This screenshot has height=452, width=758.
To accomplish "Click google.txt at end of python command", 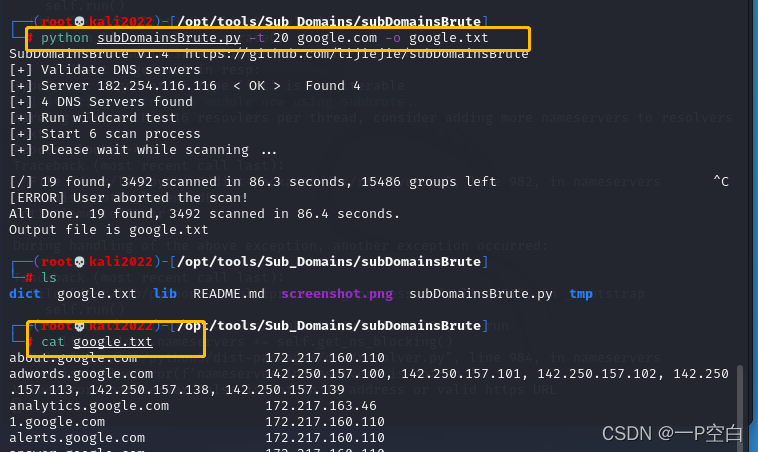I will pos(449,38).
